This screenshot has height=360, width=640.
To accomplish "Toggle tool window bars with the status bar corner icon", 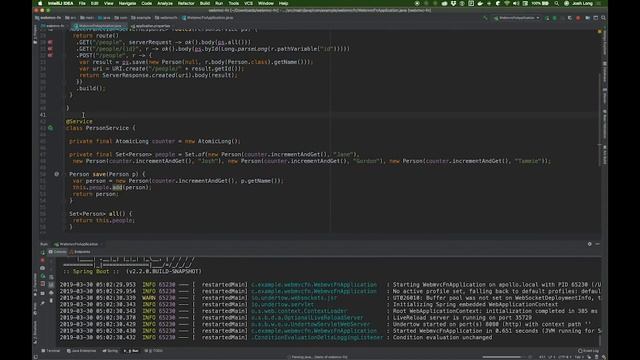I will click(36, 357).
